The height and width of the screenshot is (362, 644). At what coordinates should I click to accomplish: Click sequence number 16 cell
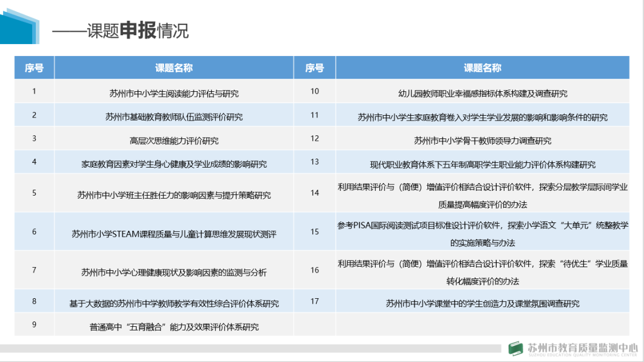tap(315, 270)
